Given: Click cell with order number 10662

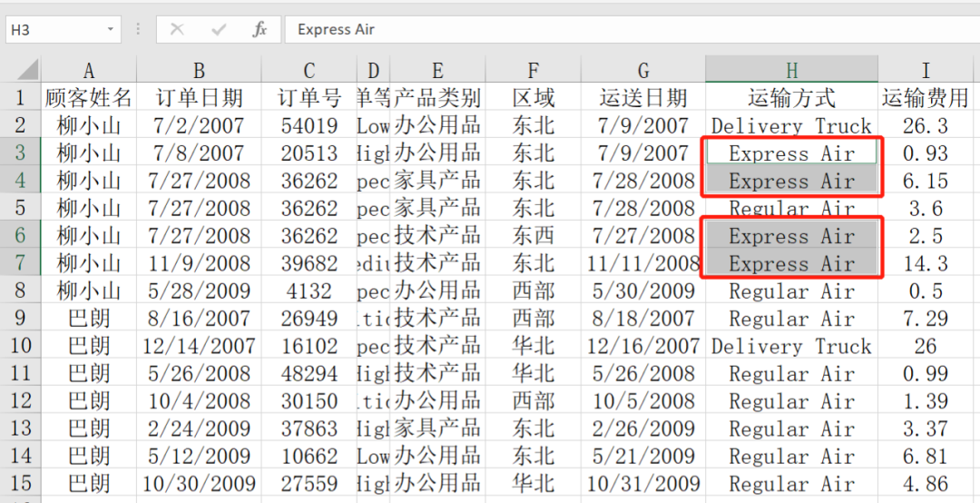Looking at the screenshot, I should 309,456.
